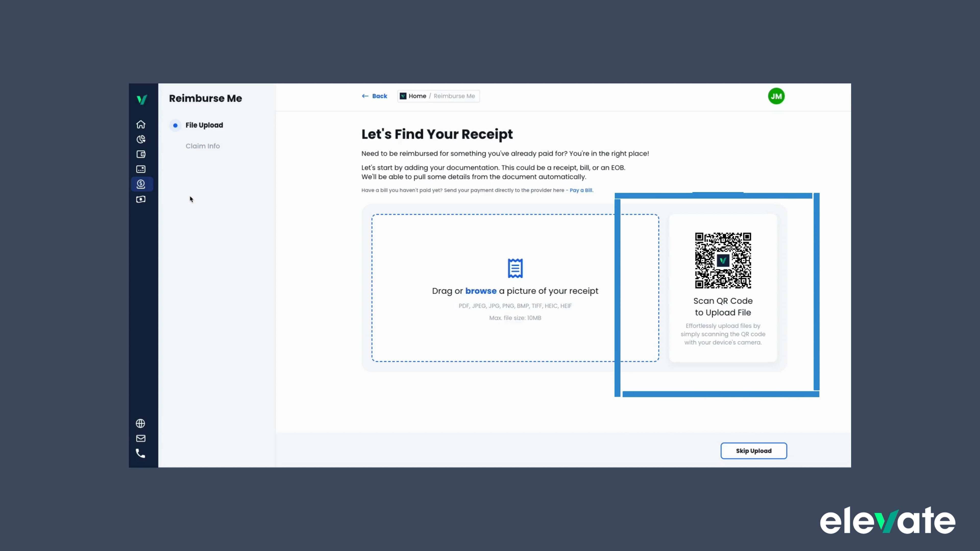Click the wallet icon in sidebar

click(141, 154)
